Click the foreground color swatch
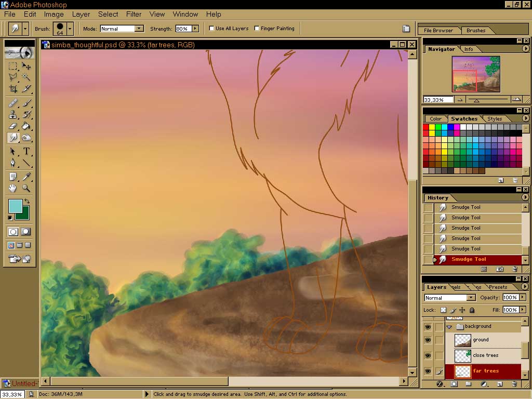Screen dimensions: 532x399 15,206
